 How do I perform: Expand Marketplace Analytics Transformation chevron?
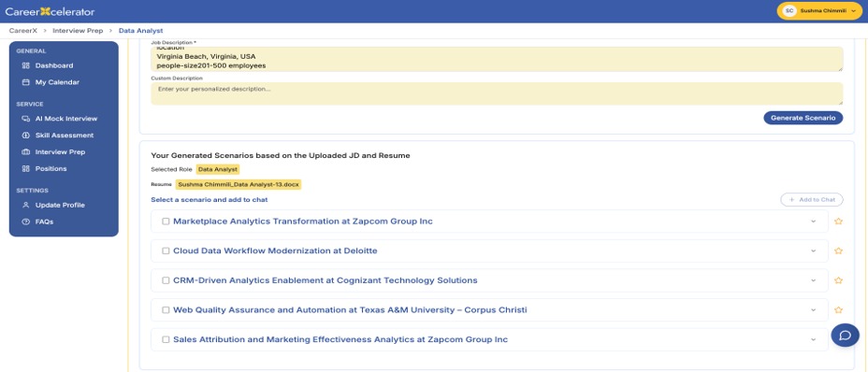[813, 221]
